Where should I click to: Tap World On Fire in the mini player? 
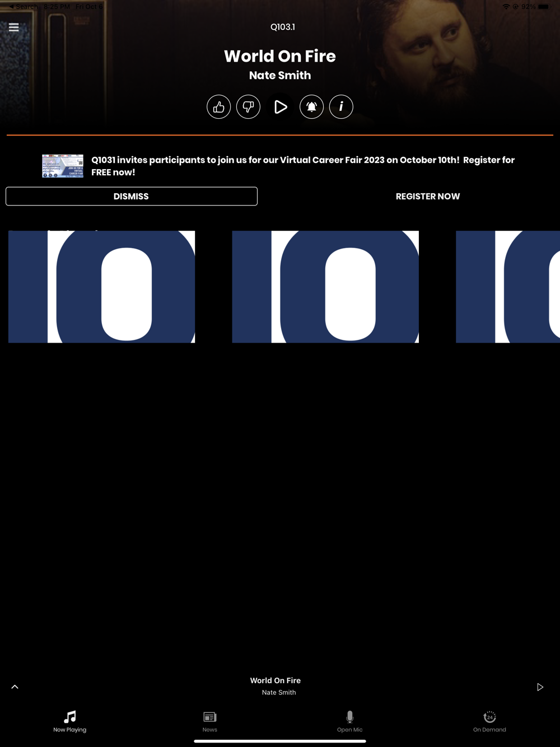(x=276, y=680)
